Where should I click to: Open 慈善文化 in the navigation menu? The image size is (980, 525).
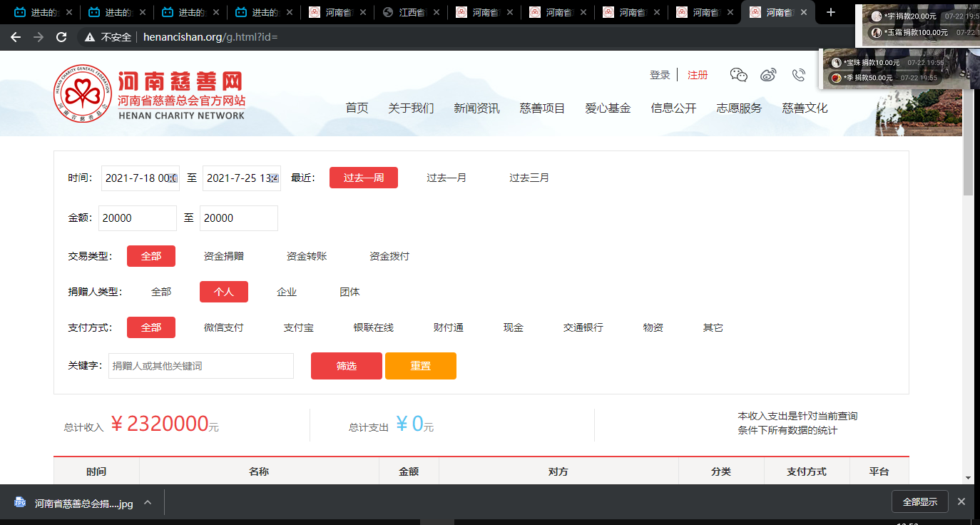(x=805, y=108)
